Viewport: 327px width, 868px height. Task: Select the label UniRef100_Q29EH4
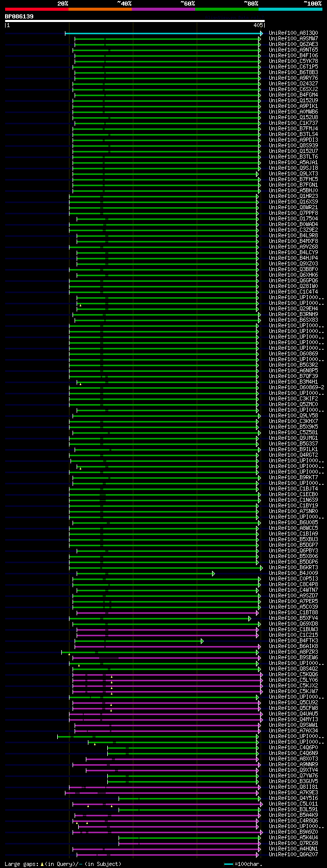(293, 309)
